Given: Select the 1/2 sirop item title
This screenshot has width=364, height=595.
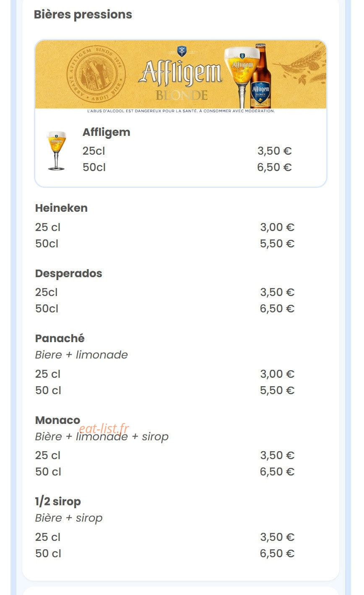Looking at the screenshot, I should pos(58,501).
